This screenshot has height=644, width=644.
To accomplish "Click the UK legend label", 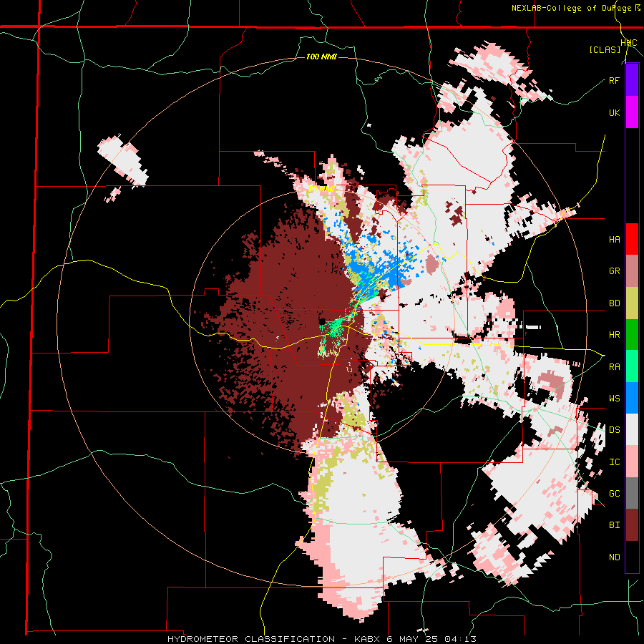I will (x=615, y=112).
